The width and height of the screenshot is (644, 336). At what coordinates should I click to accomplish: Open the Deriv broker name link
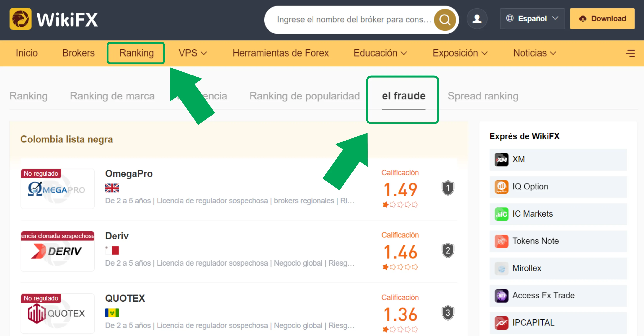pos(117,236)
